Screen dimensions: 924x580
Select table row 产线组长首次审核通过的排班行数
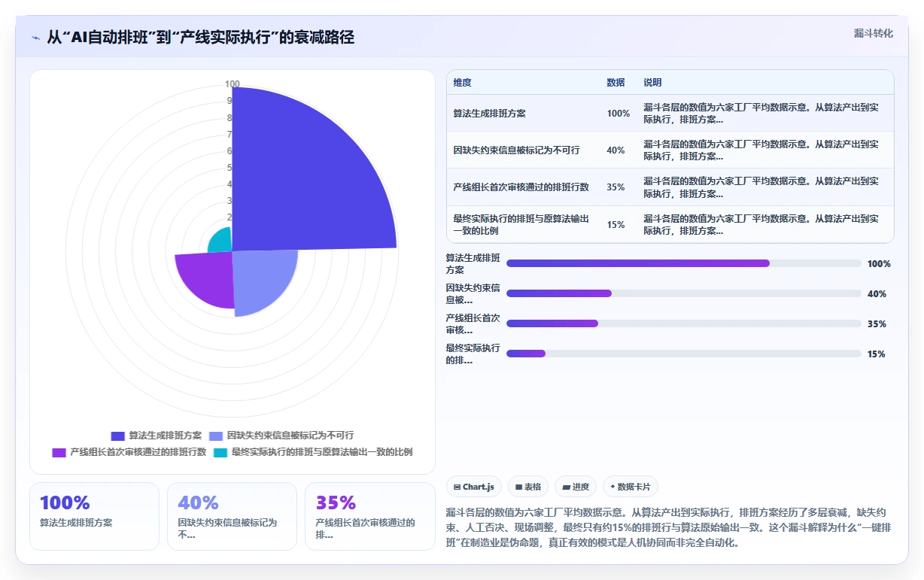click(670, 187)
